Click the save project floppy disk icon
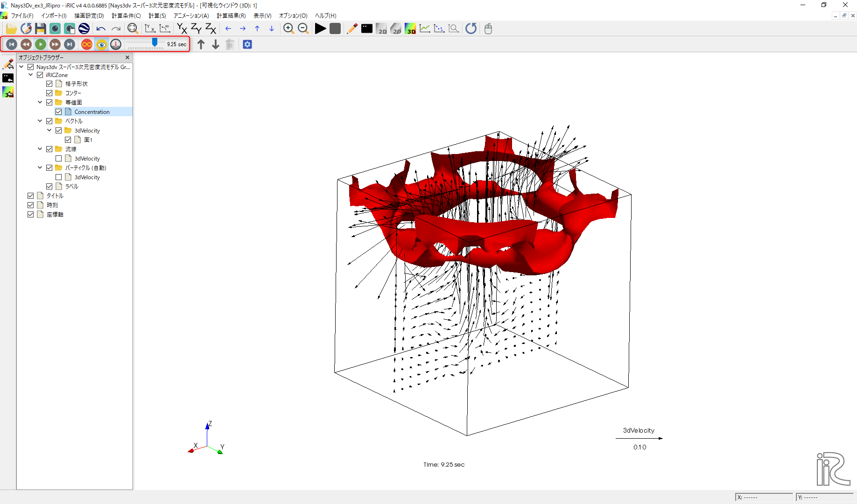Viewport: 857px width, 504px height. 40,28
